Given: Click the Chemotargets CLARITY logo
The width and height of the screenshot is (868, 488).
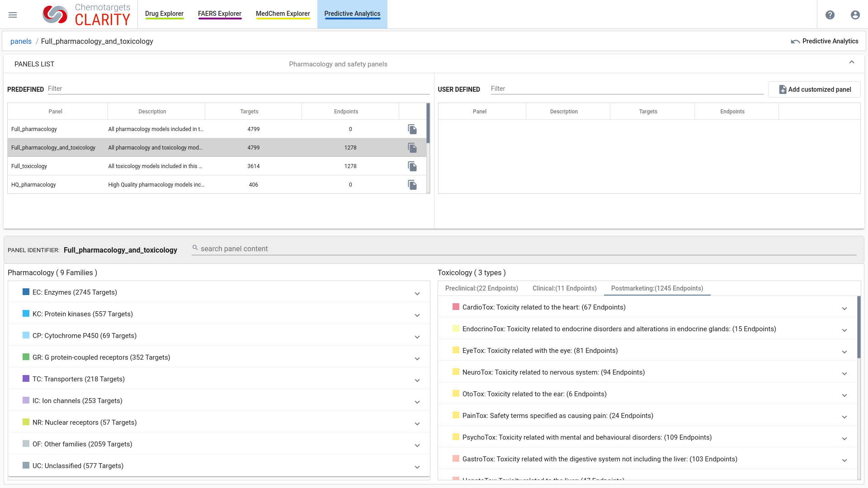Looking at the screenshot, I should coord(86,14).
